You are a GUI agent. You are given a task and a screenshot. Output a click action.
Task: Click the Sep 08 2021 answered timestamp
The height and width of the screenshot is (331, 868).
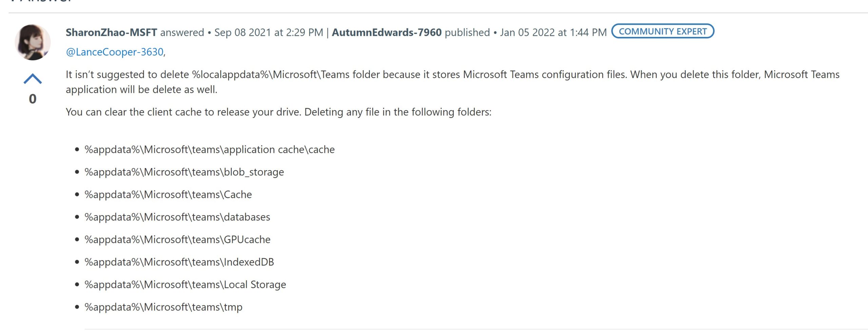tap(269, 33)
